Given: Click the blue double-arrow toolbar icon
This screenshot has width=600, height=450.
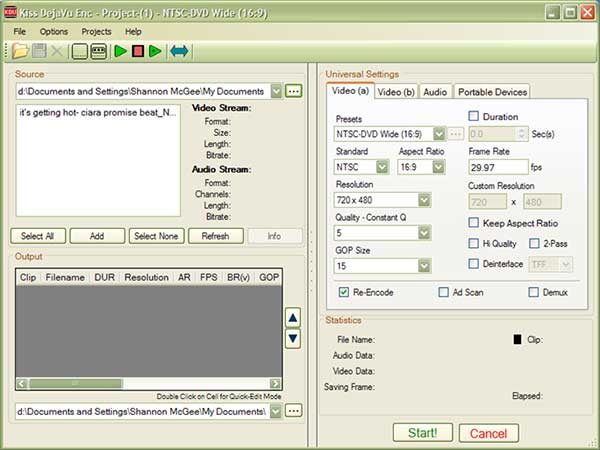Looking at the screenshot, I should click(x=180, y=50).
